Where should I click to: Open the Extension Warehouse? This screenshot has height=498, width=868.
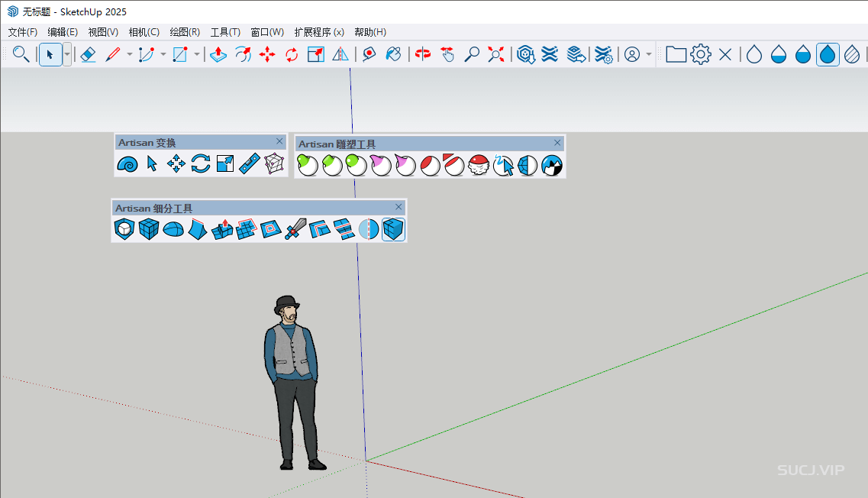click(x=550, y=54)
